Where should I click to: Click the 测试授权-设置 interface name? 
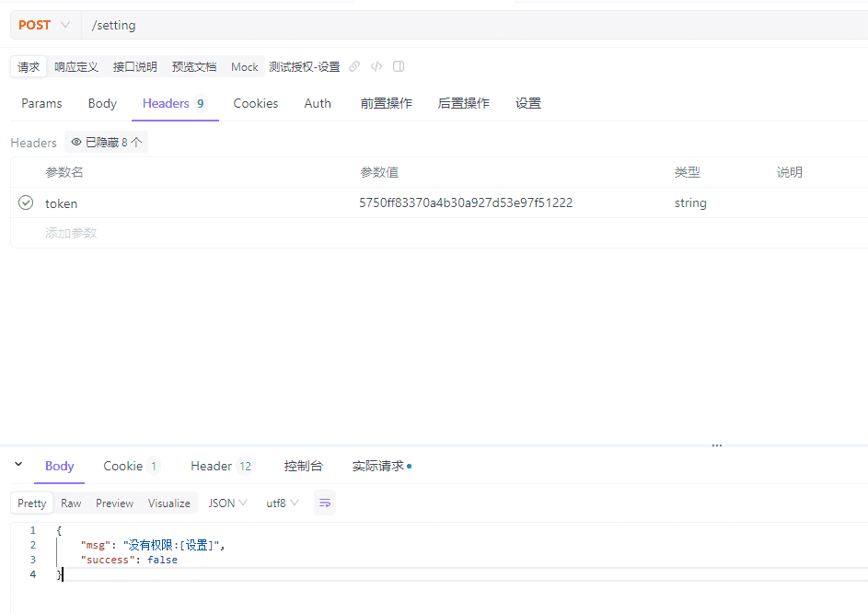(305, 67)
